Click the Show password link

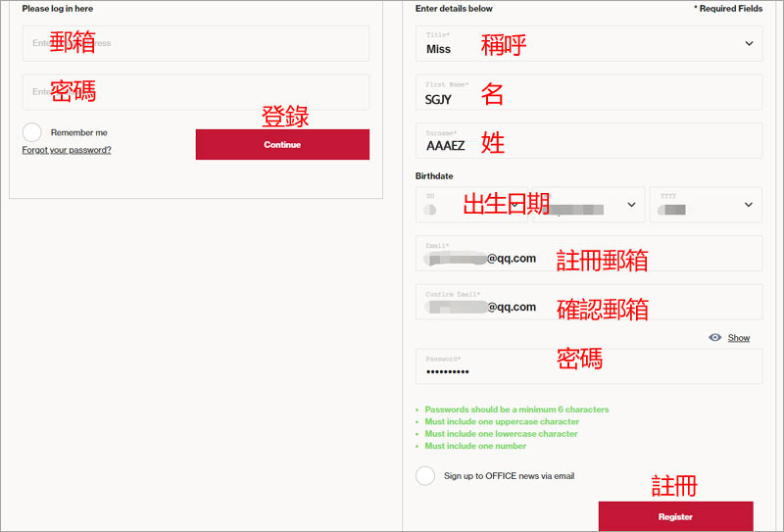[739, 337]
